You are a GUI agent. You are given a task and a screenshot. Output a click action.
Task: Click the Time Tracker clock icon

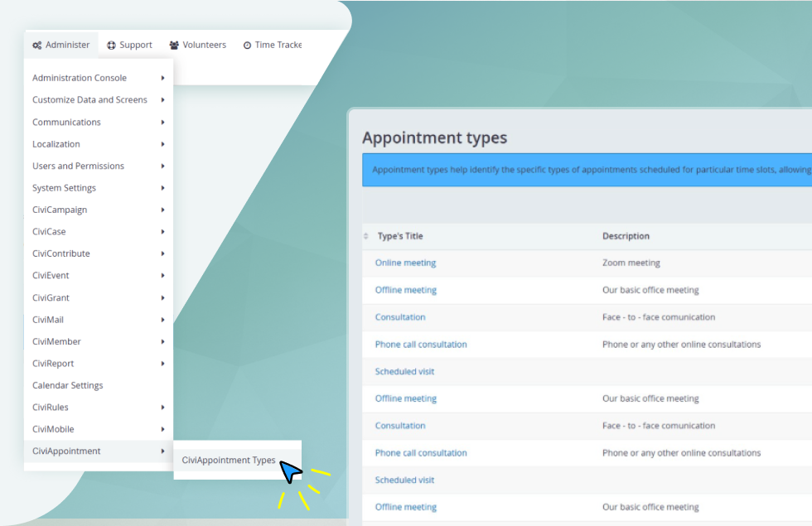click(248, 45)
